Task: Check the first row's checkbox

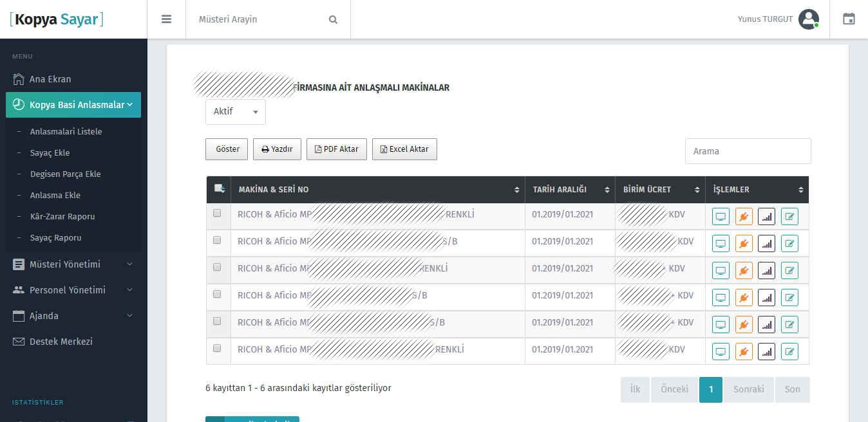Action: (217, 213)
